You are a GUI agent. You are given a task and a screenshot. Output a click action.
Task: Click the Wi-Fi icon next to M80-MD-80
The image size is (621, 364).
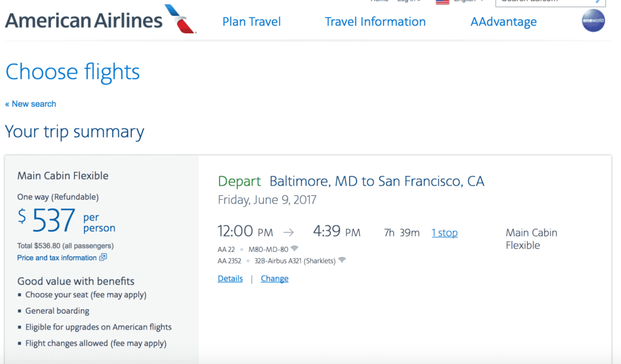[294, 248]
